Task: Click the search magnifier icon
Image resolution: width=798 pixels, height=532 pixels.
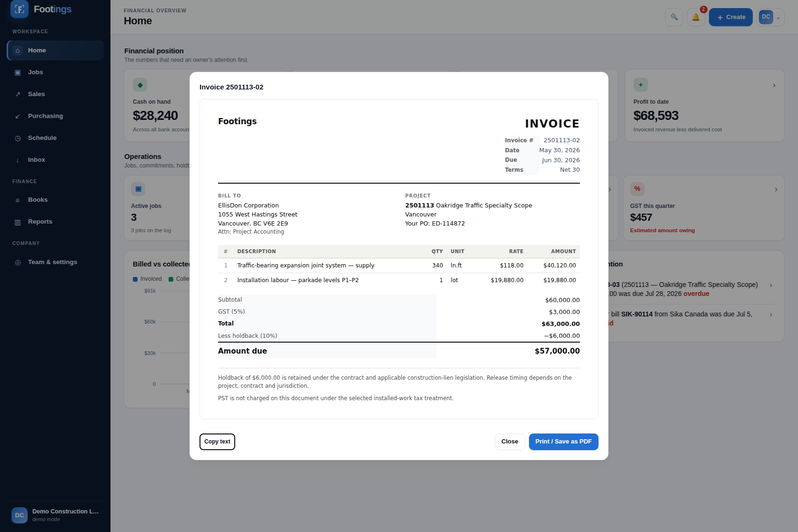Action: point(674,17)
